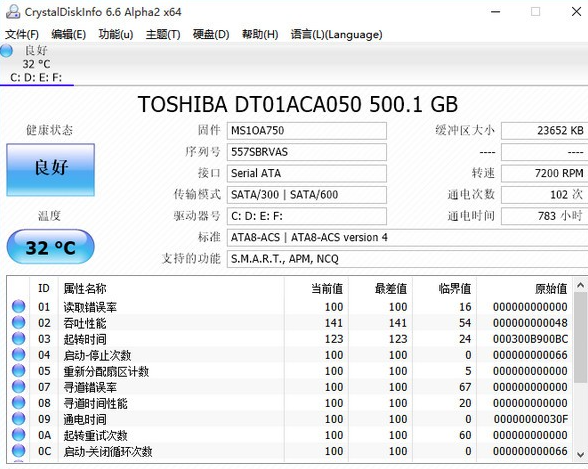Click the 32 °C temperature button

[x=51, y=247]
